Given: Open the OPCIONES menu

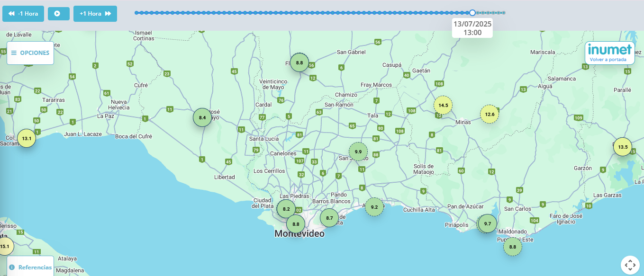Looking at the screenshot, I should tap(30, 53).
